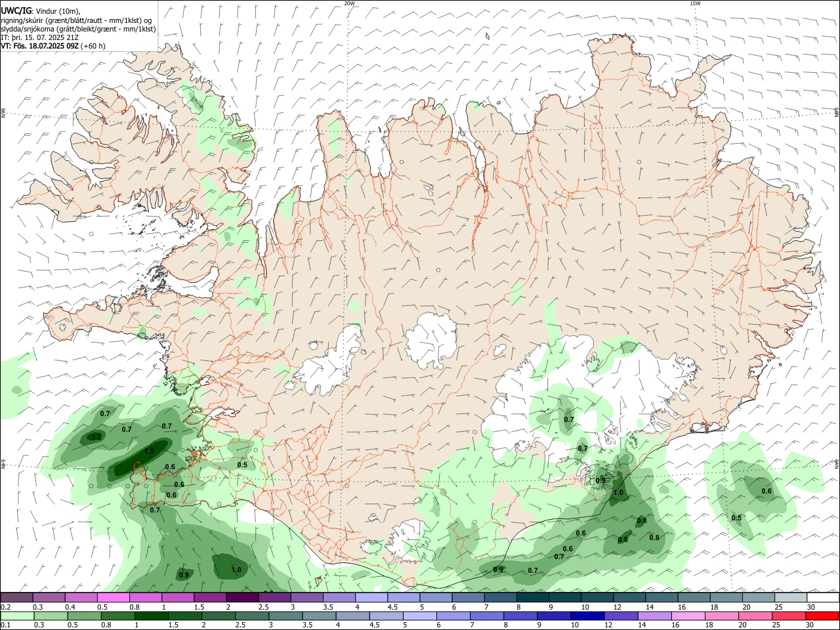
Task: Click the 'rigning/skúrir' legend description line
Action: tap(76, 20)
